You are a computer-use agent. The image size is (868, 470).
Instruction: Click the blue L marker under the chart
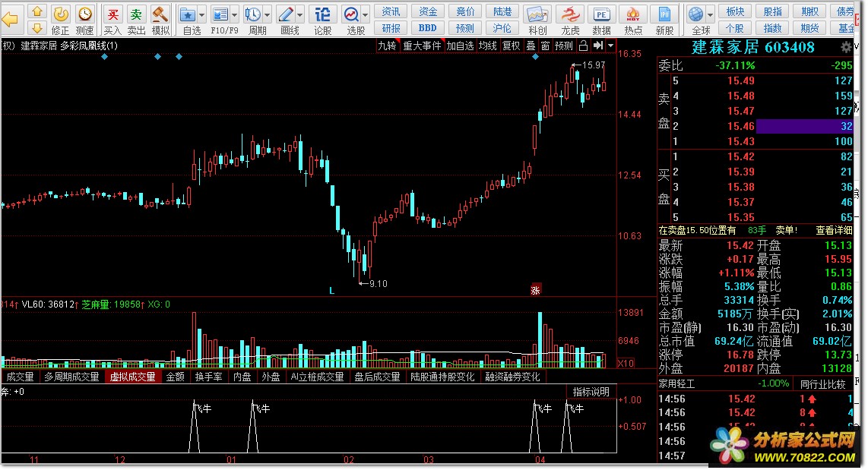coord(331,290)
